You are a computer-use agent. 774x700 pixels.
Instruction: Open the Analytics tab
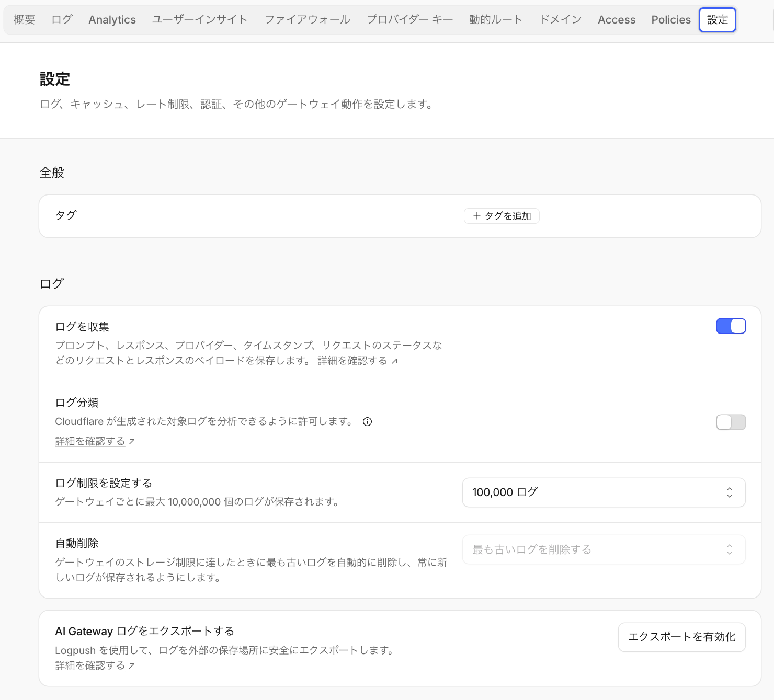pos(112,20)
